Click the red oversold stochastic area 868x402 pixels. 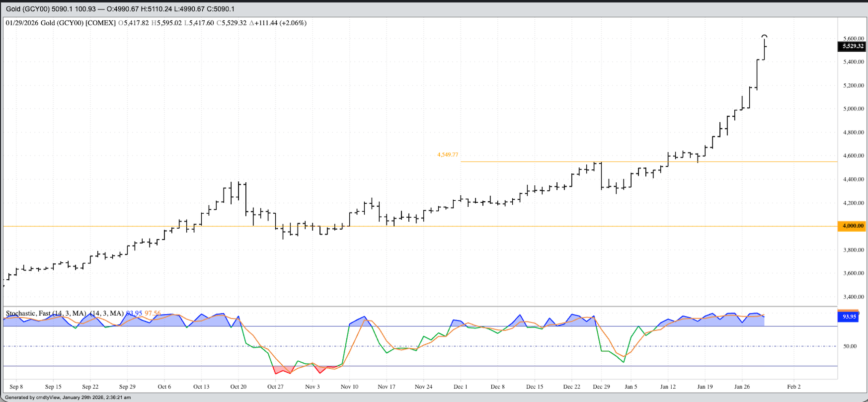(283, 370)
